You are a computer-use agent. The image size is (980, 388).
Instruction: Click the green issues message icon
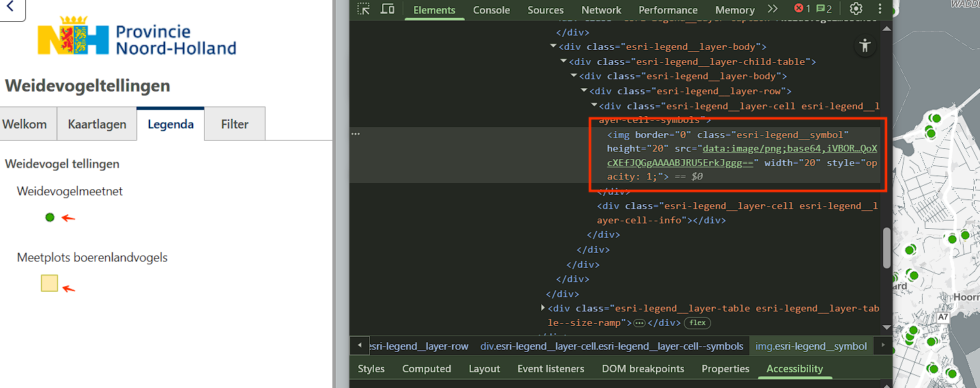(824, 10)
